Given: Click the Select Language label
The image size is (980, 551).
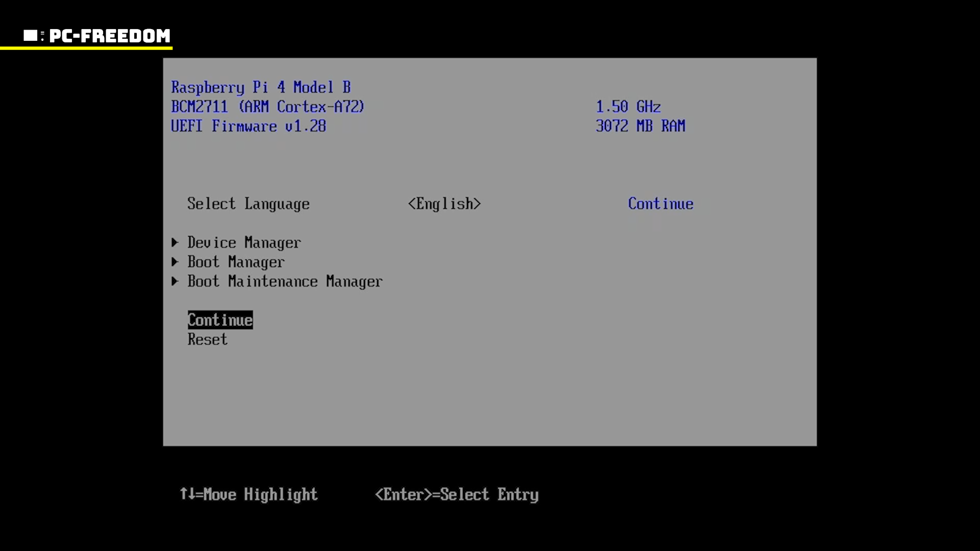Looking at the screenshot, I should coord(248,204).
